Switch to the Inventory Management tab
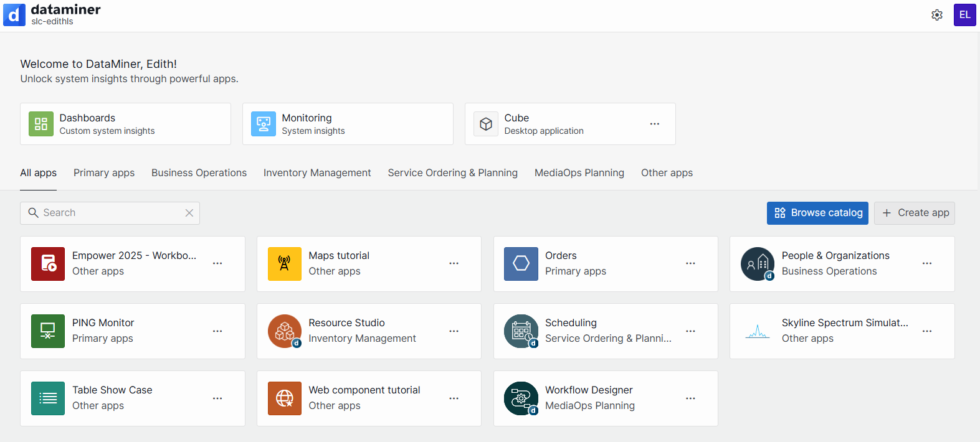Image resolution: width=980 pixels, height=442 pixels. tap(317, 173)
